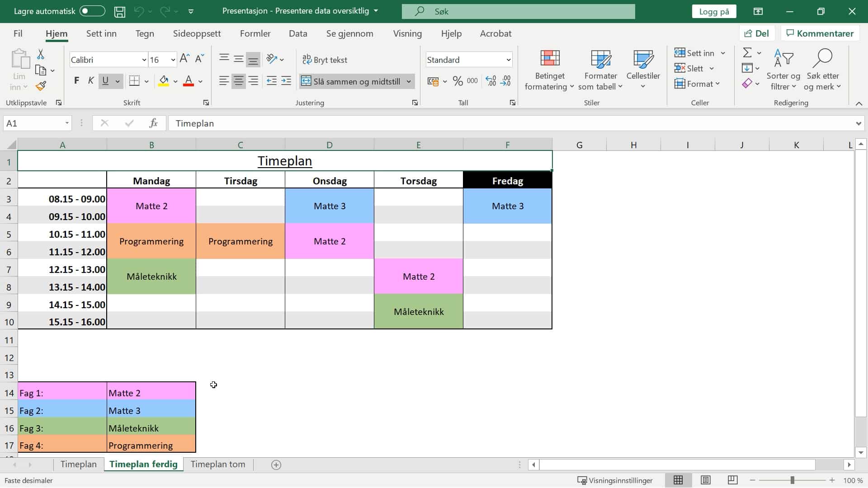Screen dimensions: 868x488
Task: Toggle bold formatting (F)
Action: pos(76,81)
